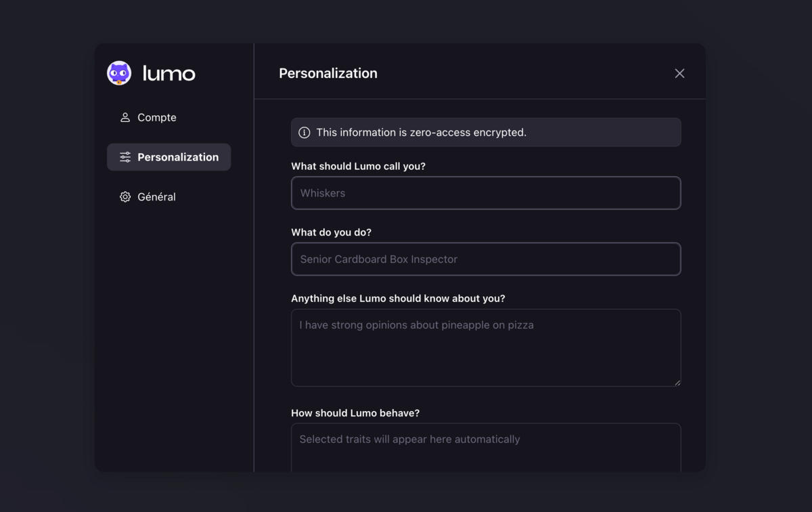The width and height of the screenshot is (812, 512).
Task: Open the Compte settings section
Action: click(157, 117)
